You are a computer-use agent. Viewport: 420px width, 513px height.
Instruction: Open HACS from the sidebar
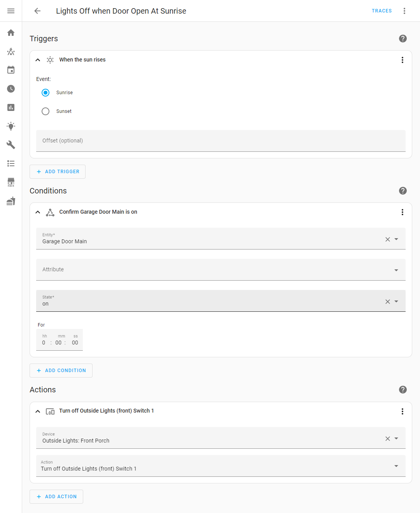10,182
